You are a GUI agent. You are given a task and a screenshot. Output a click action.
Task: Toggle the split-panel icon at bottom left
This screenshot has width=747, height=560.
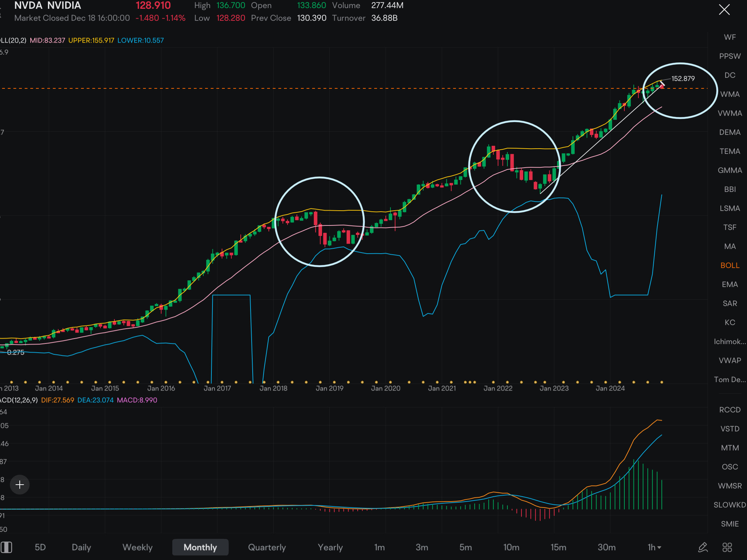click(6, 547)
